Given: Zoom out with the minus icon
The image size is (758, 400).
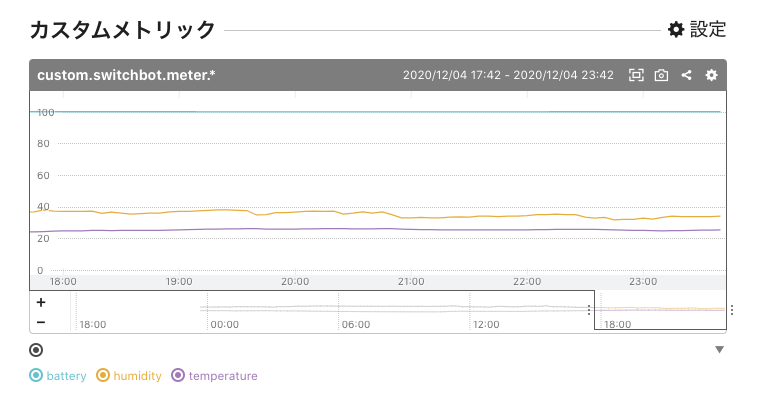Looking at the screenshot, I should (x=41, y=322).
